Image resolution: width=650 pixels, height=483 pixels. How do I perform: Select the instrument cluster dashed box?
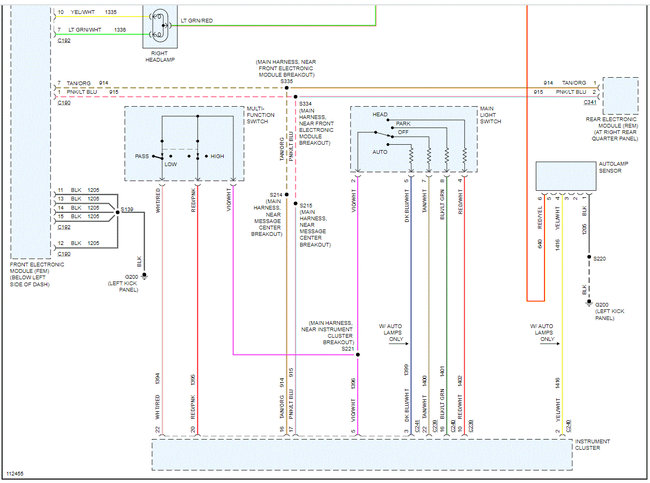tap(362, 455)
